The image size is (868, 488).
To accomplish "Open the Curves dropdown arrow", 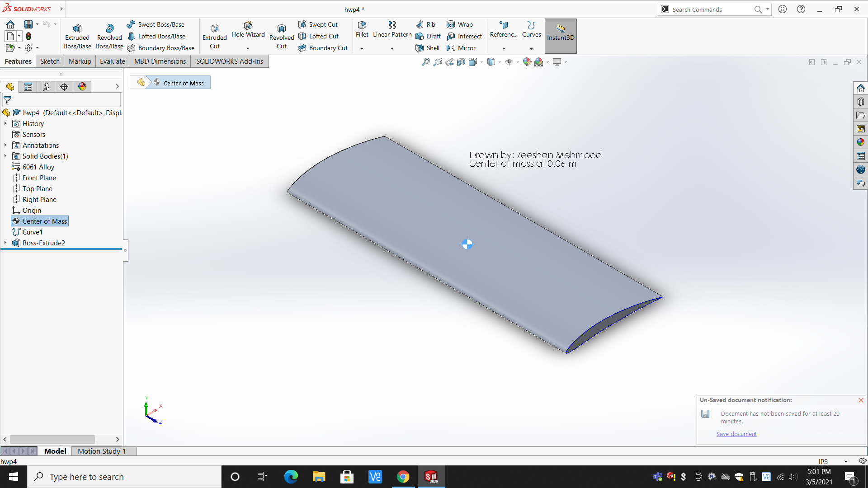I will click(x=531, y=49).
